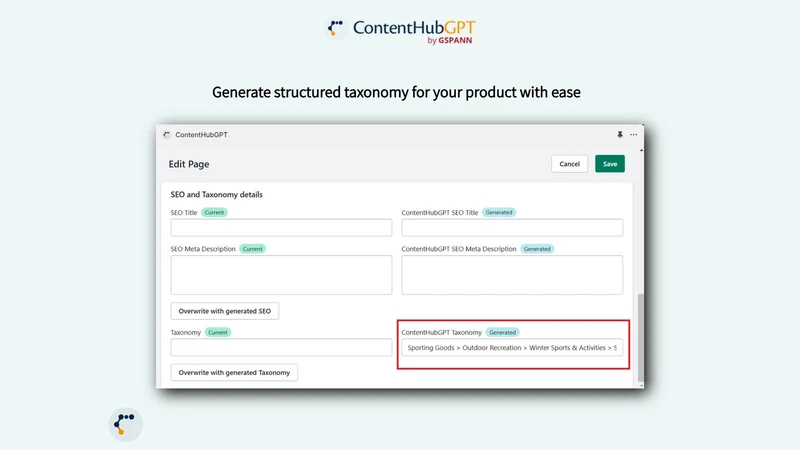This screenshot has width=800, height=450.
Task: Focus the ContentHubGPT SEO Title field
Action: pyautogui.click(x=512, y=228)
